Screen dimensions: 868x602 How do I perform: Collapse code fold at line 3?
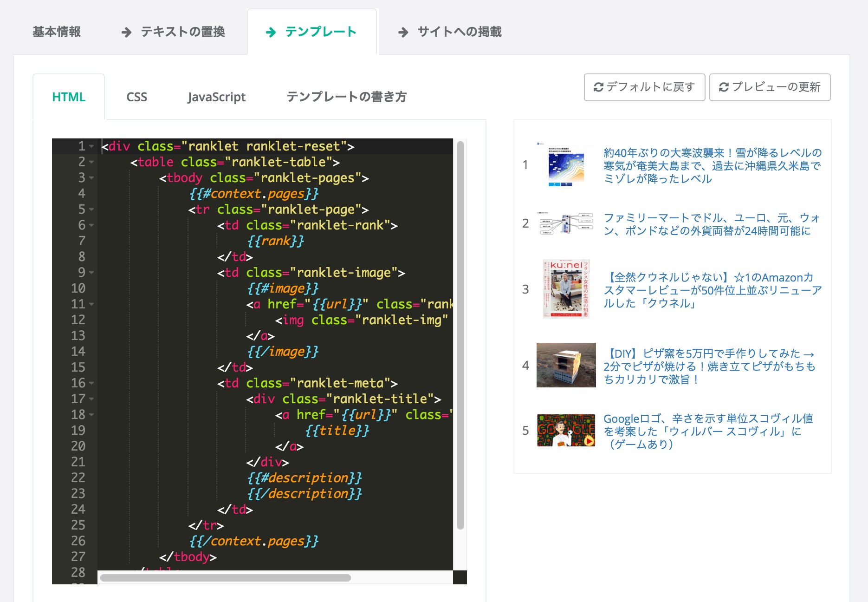coord(91,178)
